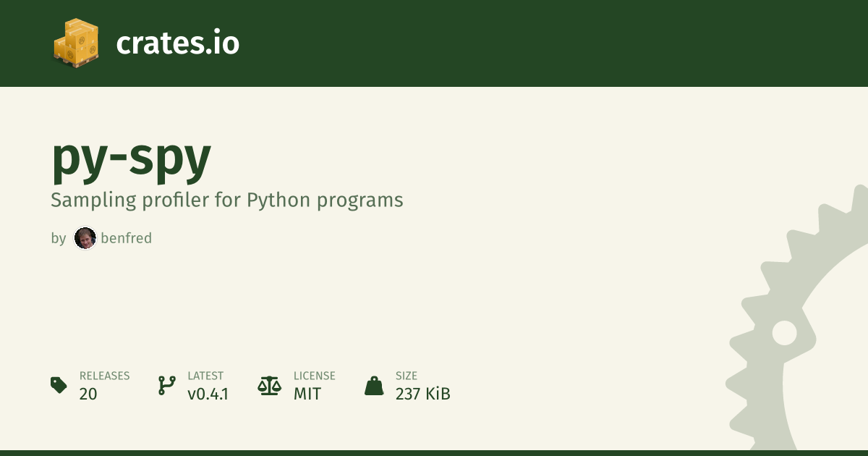This screenshot has height=456, width=868.
Task: Click the release count 20
Action: pyautogui.click(x=88, y=394)
